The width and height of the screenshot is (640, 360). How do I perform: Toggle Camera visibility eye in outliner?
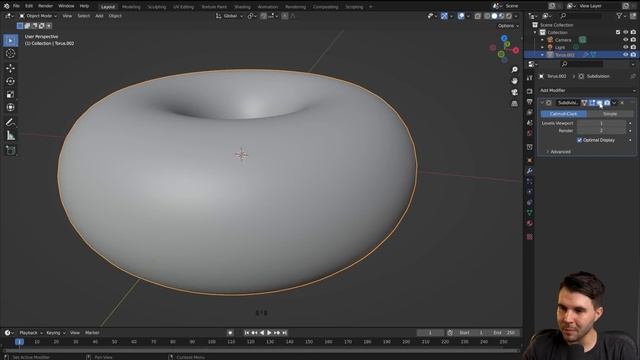click(x=625, y=40)
